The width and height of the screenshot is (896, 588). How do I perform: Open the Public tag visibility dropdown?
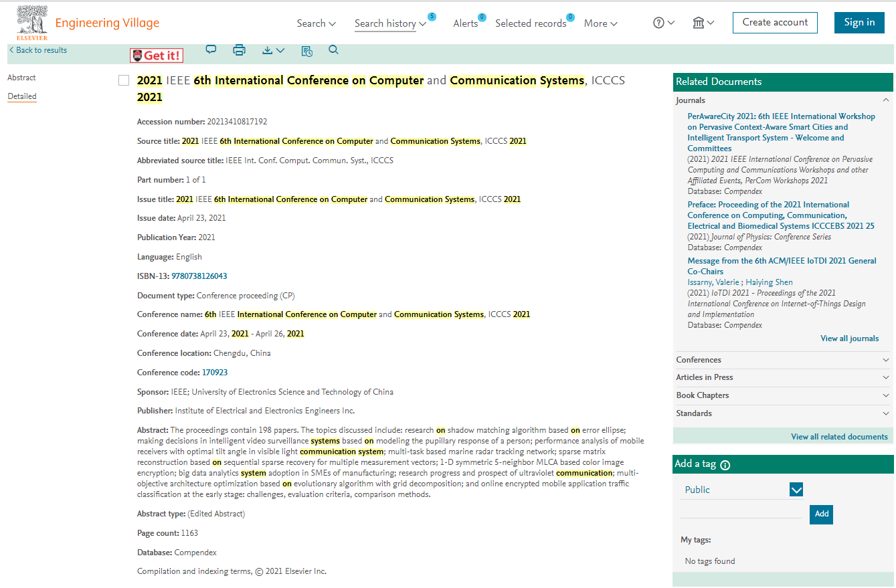(x=741, y=490)
